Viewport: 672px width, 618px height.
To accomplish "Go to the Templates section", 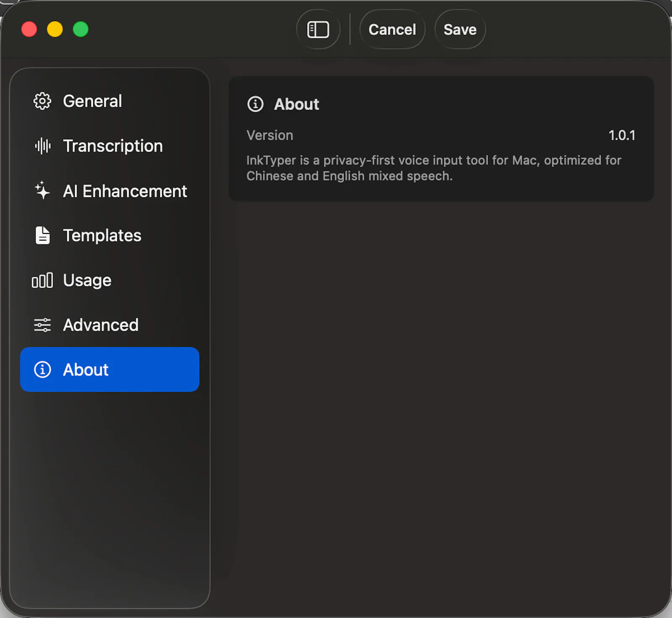I will [110, 236].
